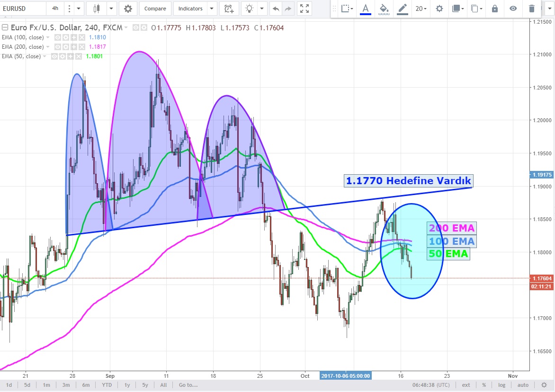Open the font size 20 dropdown

click(421, 9)
